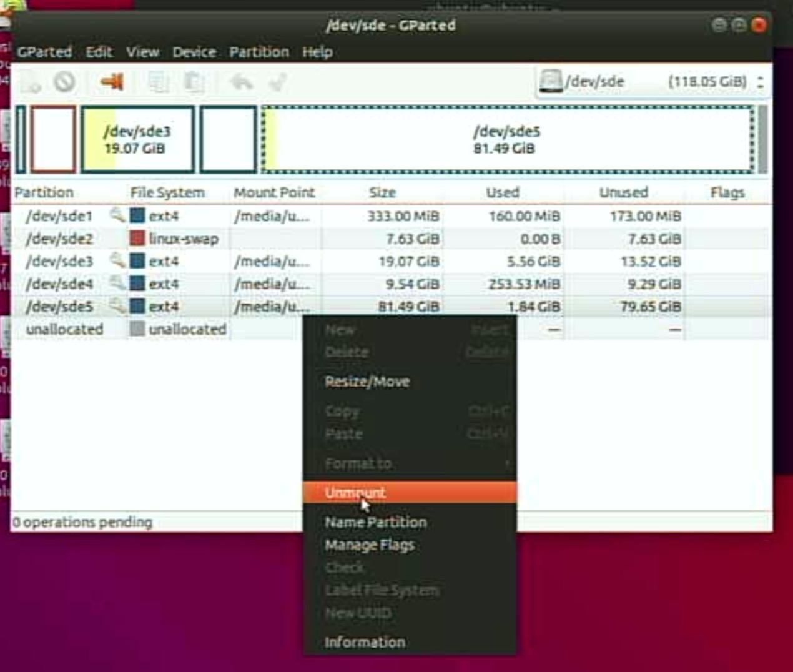Click the gray unallocated color square

click(x=137, y=329)
